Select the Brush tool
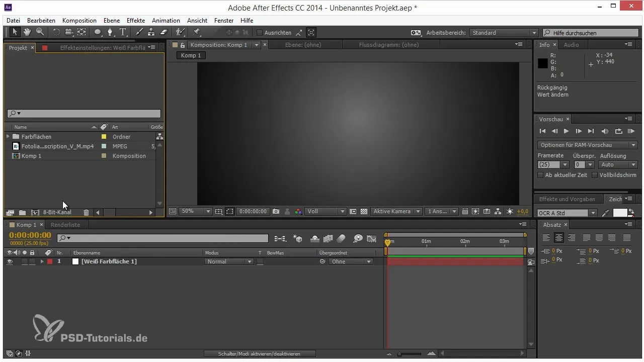The image size is (644, 362). [139, 32]
